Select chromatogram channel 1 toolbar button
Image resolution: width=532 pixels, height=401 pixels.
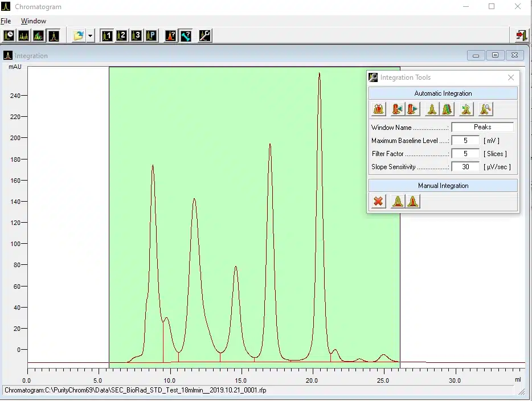pyautogui.click(x=107, y=35)
